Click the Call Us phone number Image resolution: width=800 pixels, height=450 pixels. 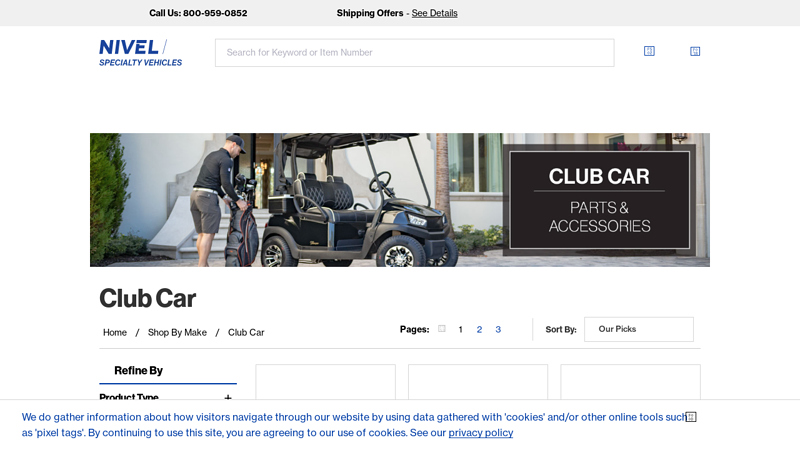tap(215, 13)
